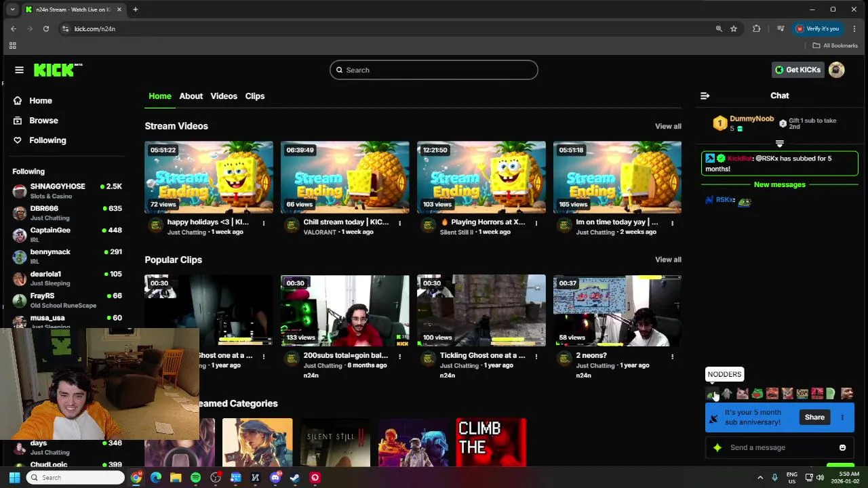This screenshot has width=868, height=488.
Task: View all Popular Clips
Action: click(x=668, y=260)
